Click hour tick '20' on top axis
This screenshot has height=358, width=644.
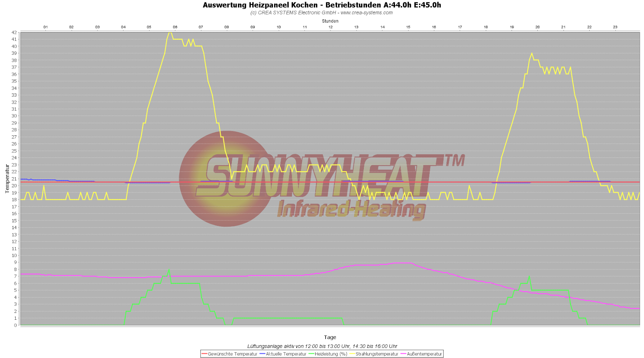537,27
